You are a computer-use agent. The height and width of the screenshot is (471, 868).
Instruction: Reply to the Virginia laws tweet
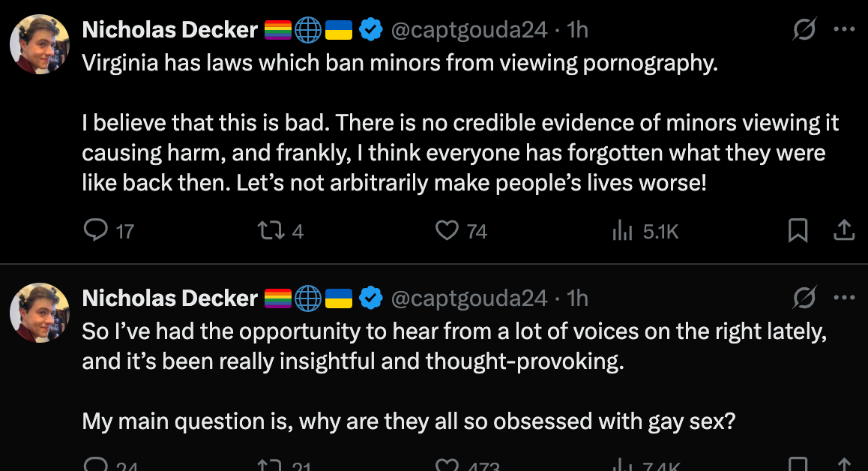point(96,230)
